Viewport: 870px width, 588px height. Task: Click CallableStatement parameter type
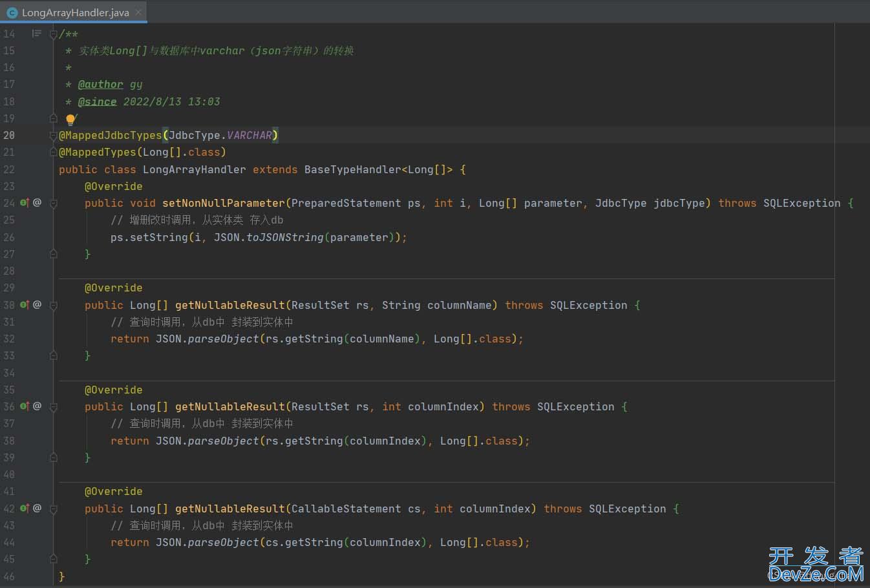click(x=346, y=509)
